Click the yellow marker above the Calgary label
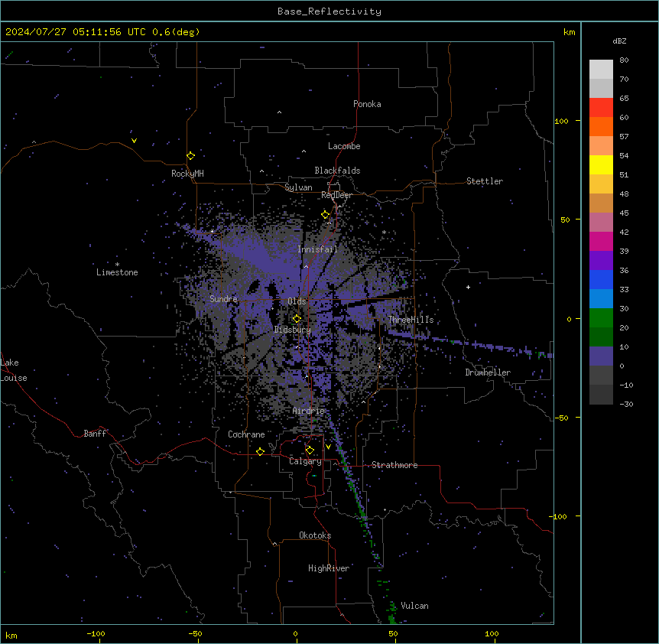Screen dimensions: 659x644 [x=310, y=450]
